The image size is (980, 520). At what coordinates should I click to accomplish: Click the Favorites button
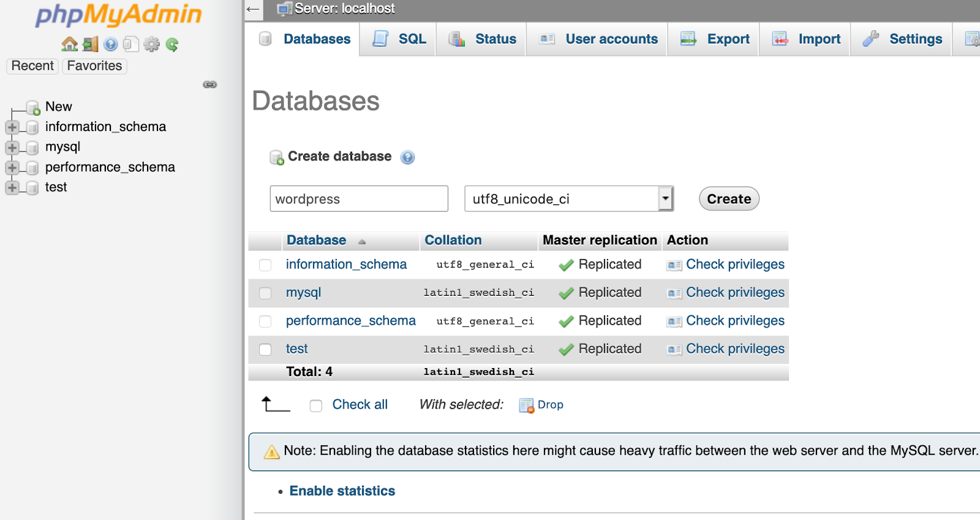pyautogui.click(x=94, y=66)
